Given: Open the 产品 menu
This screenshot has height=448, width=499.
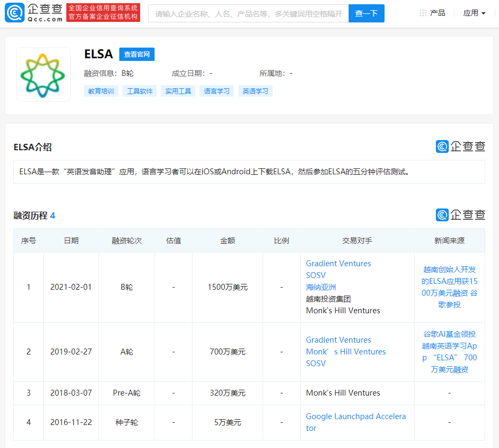Looking at the screenshot, I should (x=437, y=13).
